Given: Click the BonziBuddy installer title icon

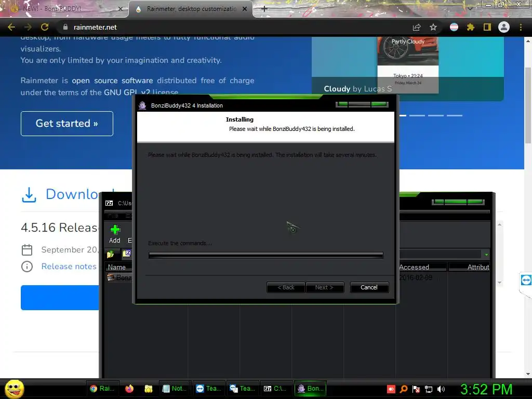Looking at the screenshot, I should (x=142, y=105).
